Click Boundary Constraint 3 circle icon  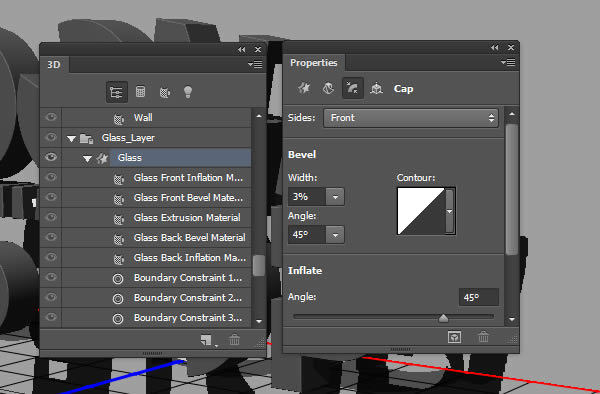[x=118, y=319]
